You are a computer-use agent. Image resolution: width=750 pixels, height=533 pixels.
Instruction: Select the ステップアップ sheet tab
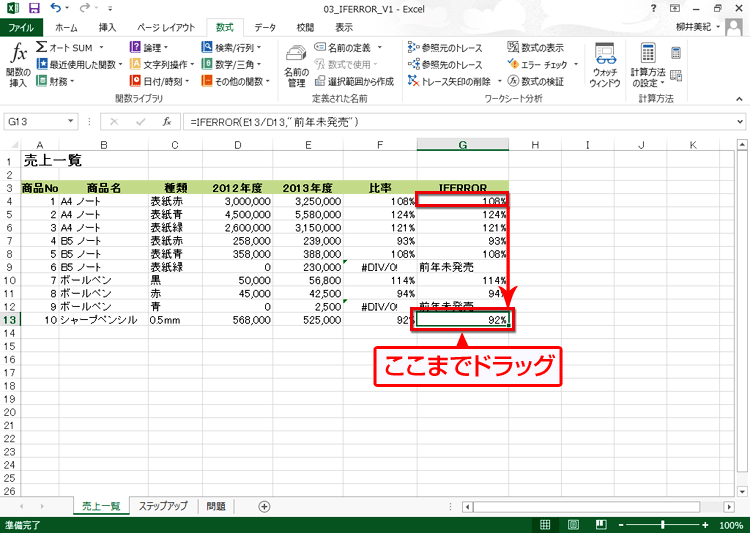[163, 506]
